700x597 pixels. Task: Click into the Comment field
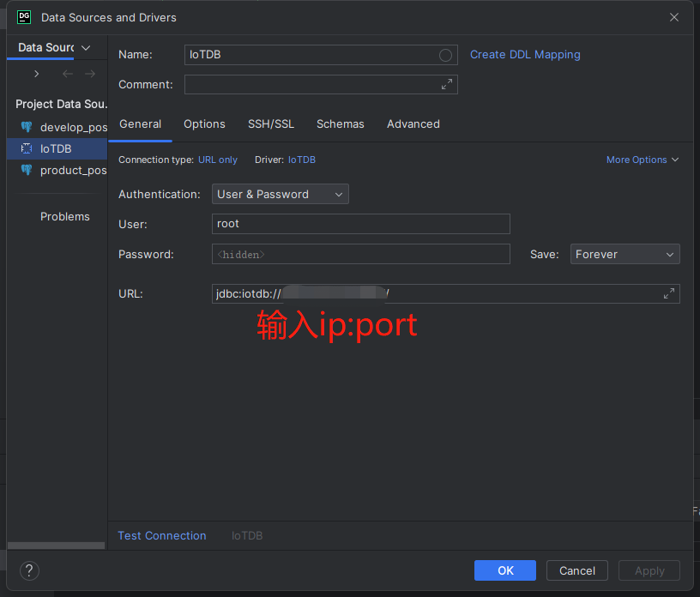pos(321,84)
